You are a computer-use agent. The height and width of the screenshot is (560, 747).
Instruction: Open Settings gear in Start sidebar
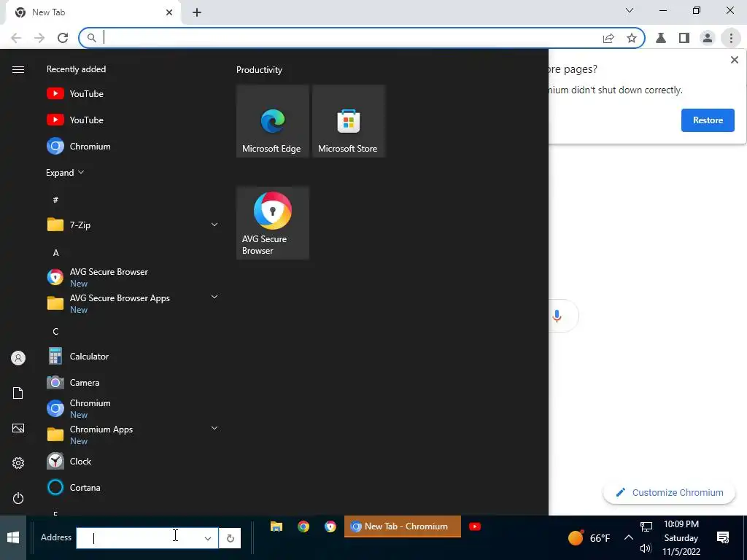18,463
